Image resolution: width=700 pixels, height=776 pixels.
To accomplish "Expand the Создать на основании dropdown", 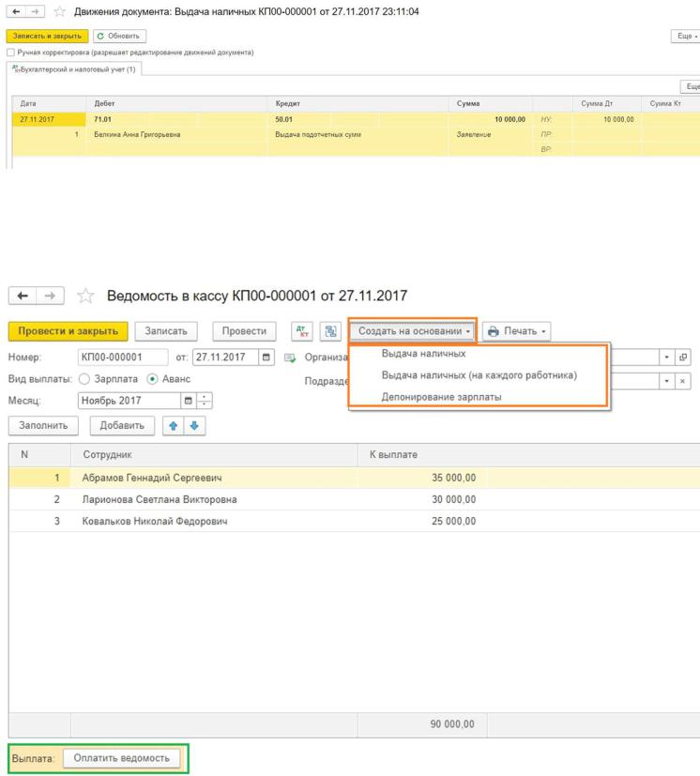I will pos(413,331).
